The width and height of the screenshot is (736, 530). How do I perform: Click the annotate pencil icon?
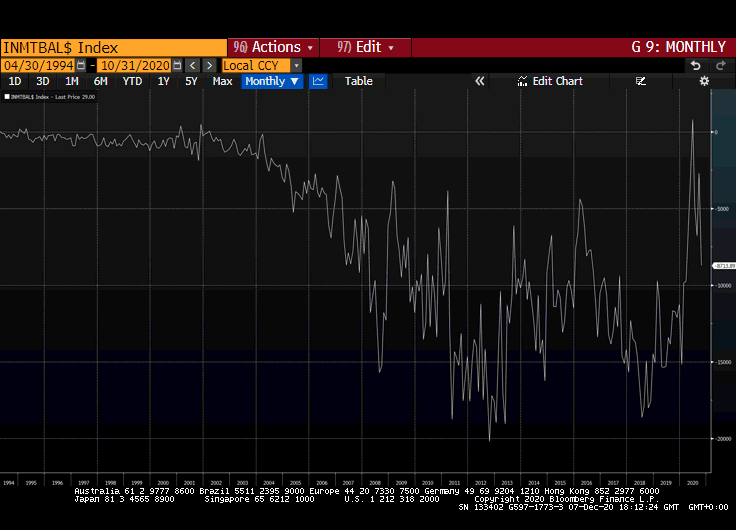[x=641, y=81]
